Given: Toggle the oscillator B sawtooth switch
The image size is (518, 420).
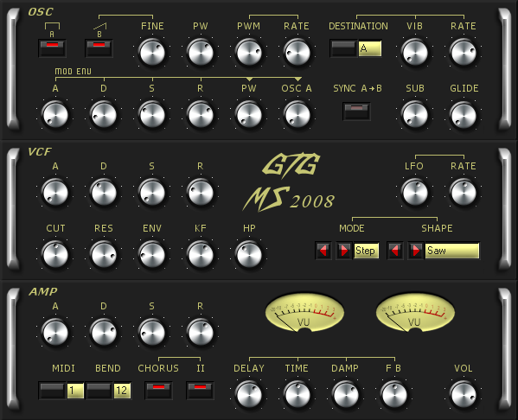Looking at the screenshot, I should [99, 48].
